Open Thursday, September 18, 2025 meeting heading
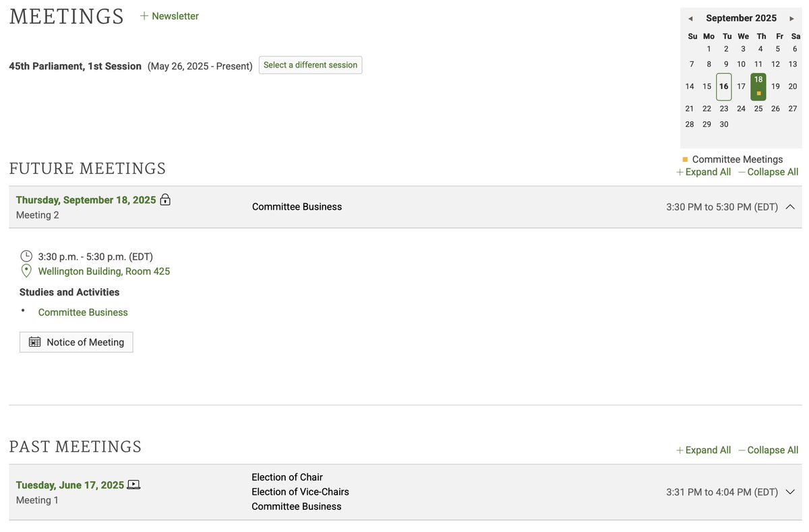Screen dimensions: 809x532 (86, 200)
